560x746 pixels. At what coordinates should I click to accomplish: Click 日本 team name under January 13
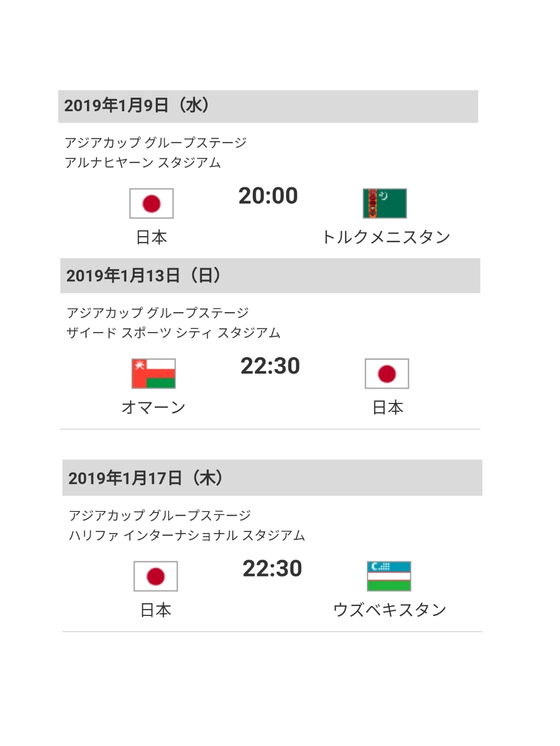tap(387, 407)
